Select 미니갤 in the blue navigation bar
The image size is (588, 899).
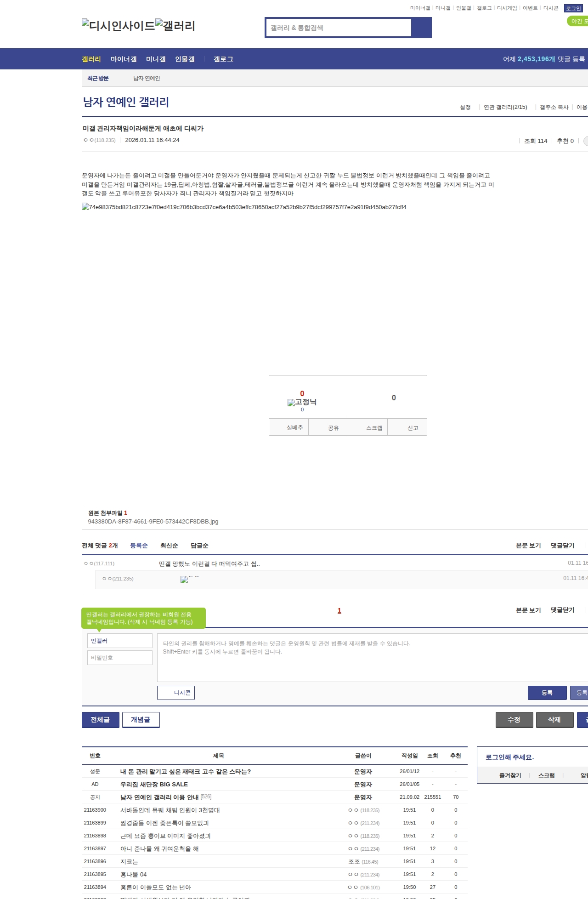(156, 59)
